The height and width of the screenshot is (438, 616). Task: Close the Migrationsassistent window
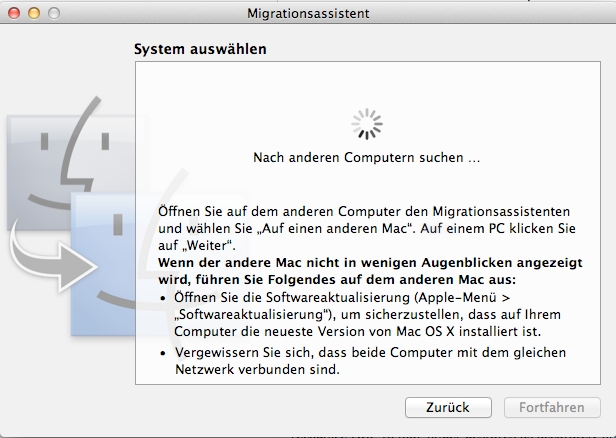[x=12, y=14]
